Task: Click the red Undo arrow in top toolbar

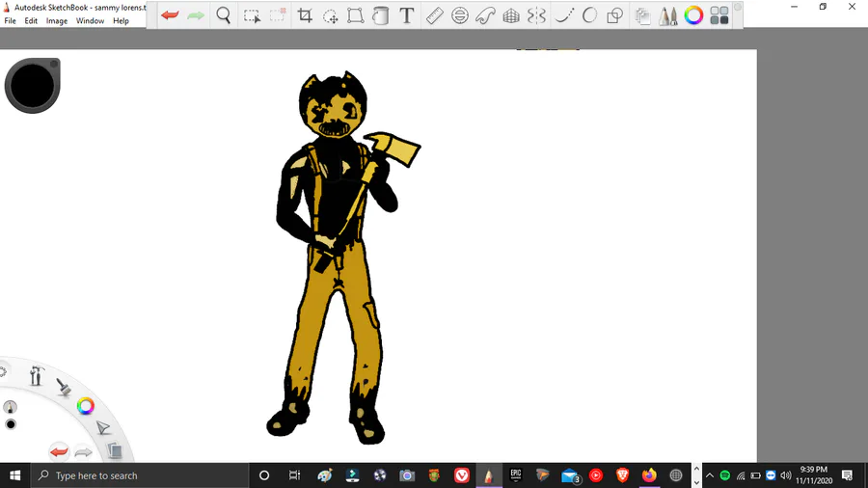Action: click(170, 14)
